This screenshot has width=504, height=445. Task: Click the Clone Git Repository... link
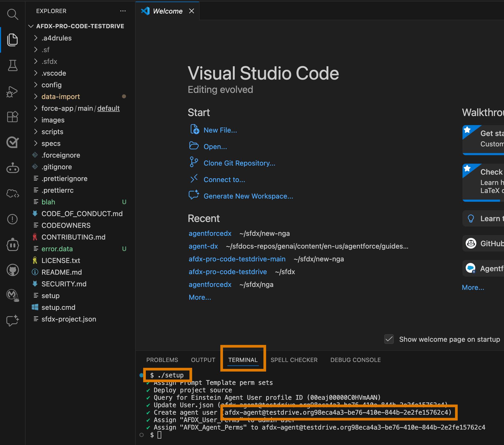(239, 163)
